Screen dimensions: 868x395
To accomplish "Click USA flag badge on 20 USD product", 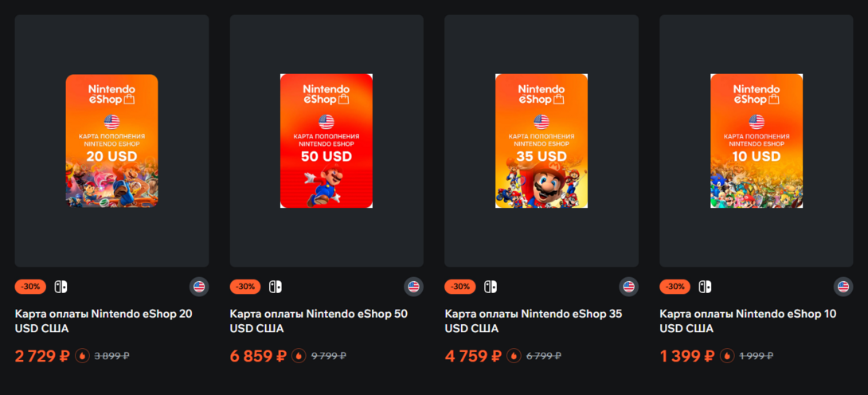I will (199, 287).
